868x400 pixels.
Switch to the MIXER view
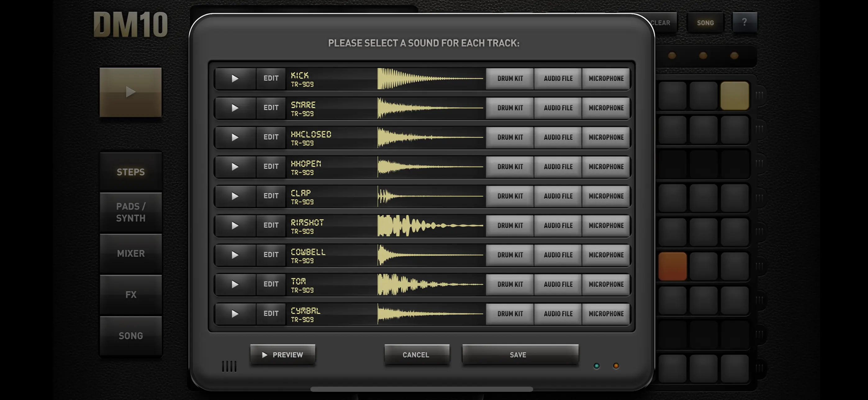[x=130, y=254]
